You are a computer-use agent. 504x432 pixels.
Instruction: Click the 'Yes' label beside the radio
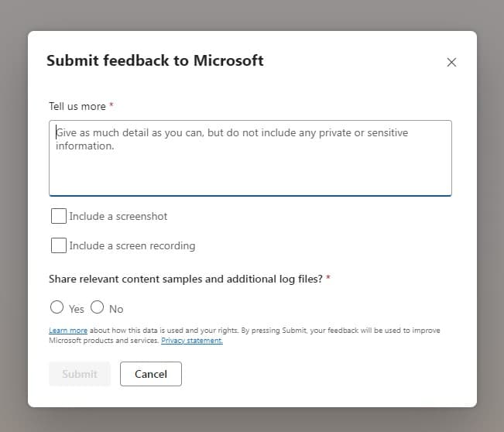[x=77, y=309]
